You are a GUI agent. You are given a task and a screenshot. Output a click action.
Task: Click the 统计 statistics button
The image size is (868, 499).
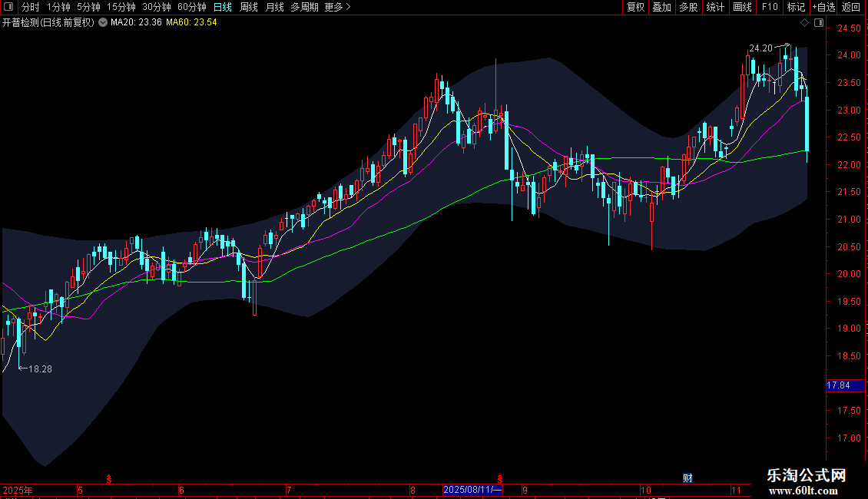point(714,7)
